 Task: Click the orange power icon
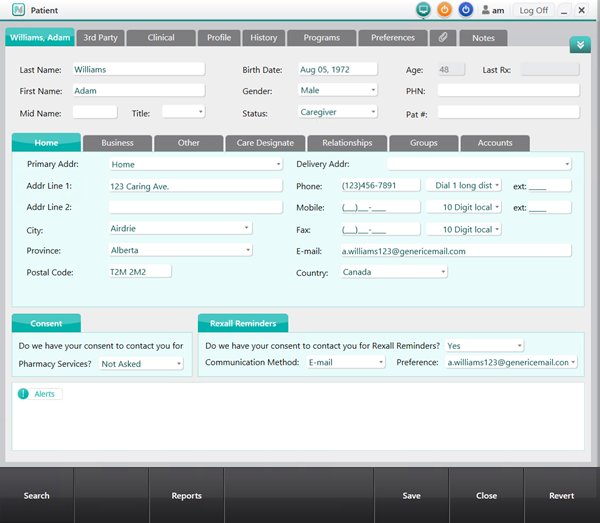point(444,10)
